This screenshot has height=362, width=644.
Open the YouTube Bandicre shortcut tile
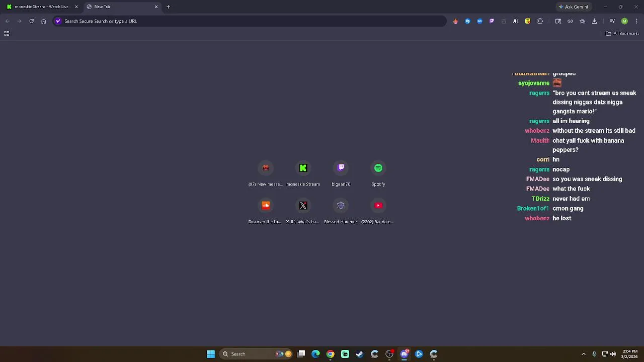click(x=378, y=211)
